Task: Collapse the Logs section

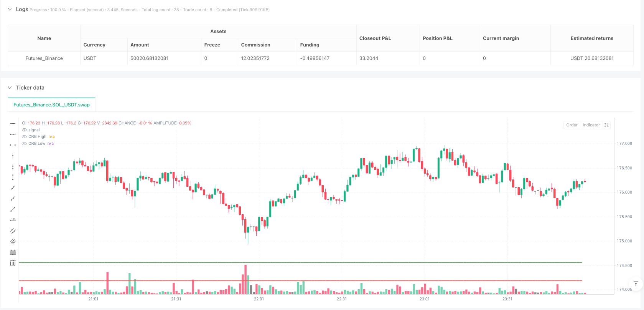Action: (10, 9)
